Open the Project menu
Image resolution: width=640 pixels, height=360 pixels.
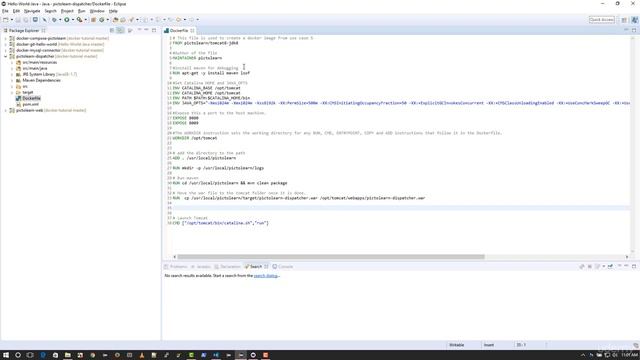click(x=67, y=11)
